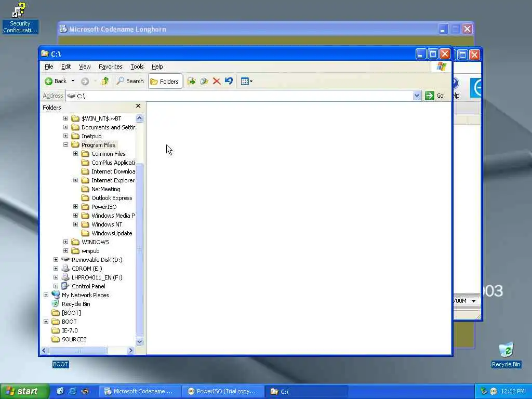Click the Folders pane scroll down arrow

click(139, 342)
